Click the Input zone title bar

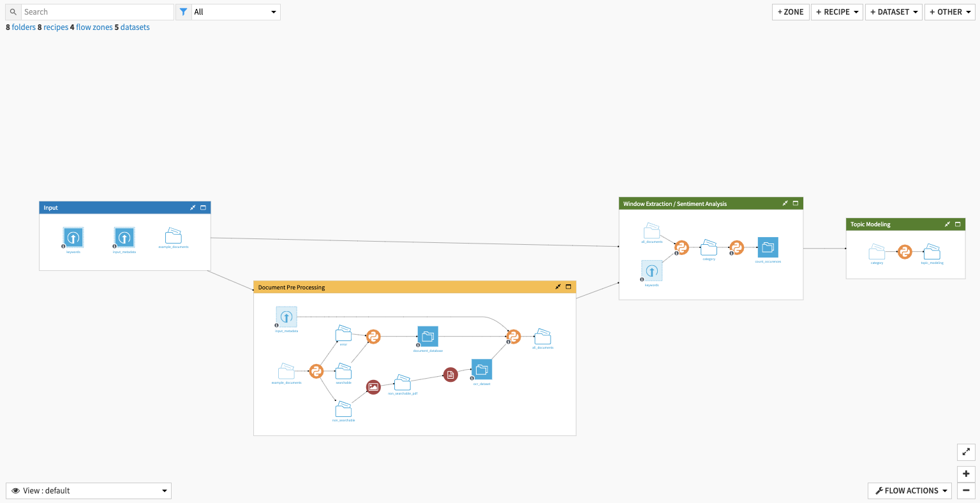[125, 208]
